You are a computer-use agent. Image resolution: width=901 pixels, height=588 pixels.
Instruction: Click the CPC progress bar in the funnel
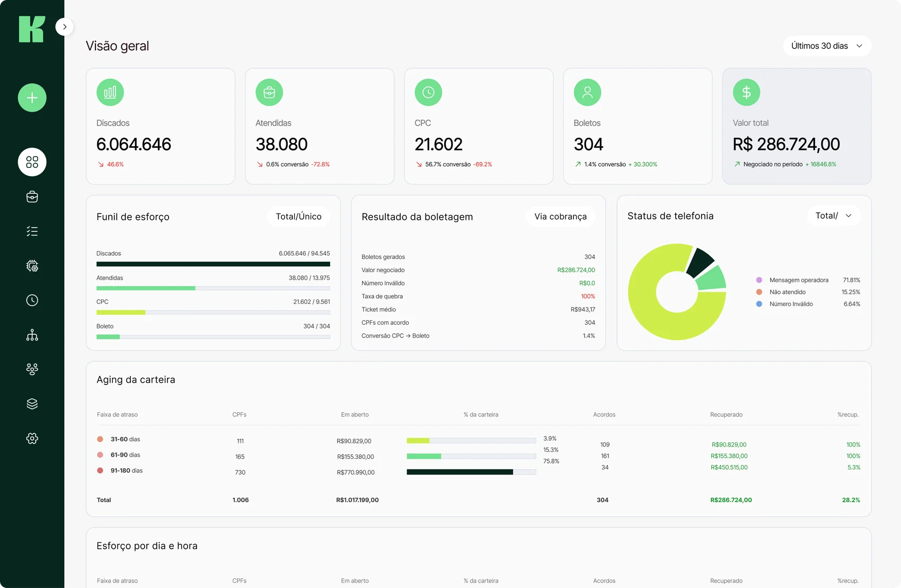pos(213,313)
